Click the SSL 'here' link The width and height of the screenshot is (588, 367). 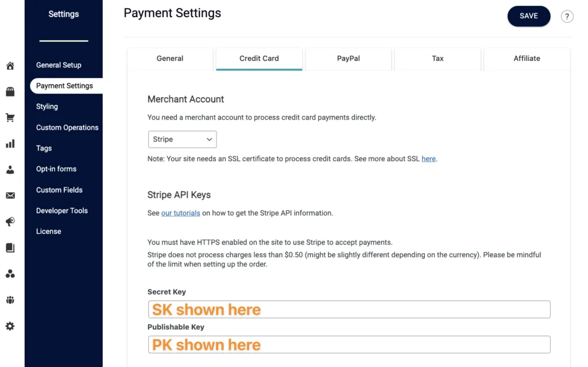pyautogui.click(x=428, y=159)
